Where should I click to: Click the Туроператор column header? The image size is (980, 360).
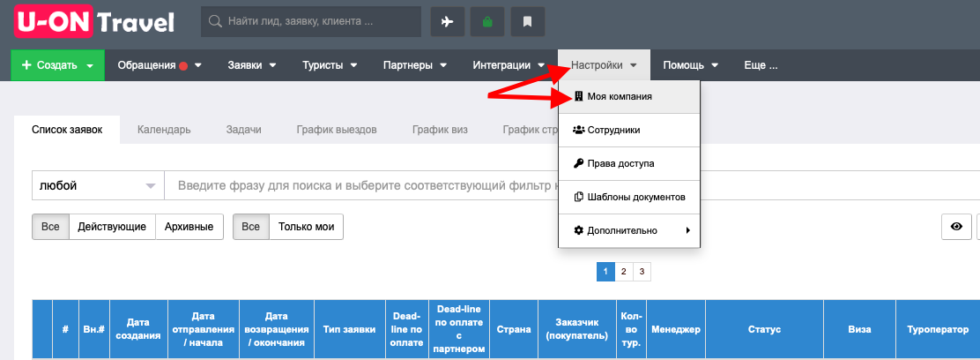(x=938, y=329)
